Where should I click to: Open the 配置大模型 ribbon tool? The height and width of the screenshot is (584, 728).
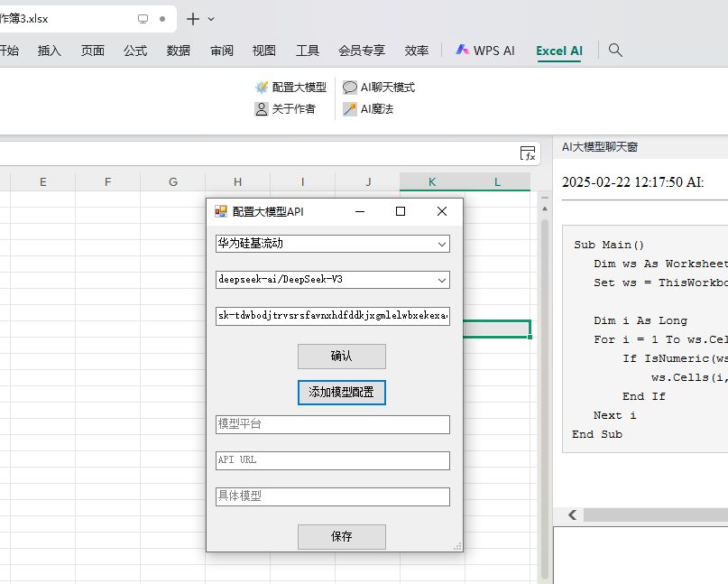(290, 87)
